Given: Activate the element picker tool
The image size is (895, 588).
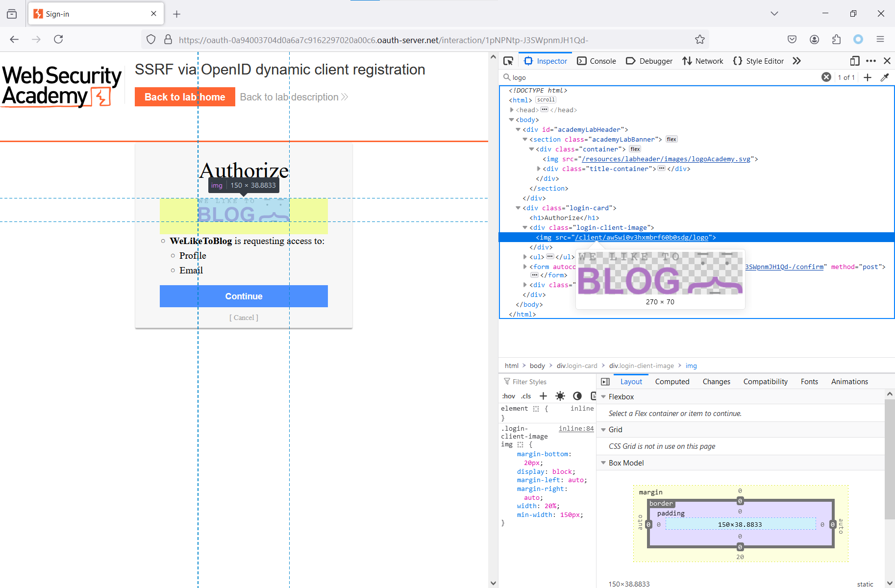Looking at the screenshot, I should (508, 61).
